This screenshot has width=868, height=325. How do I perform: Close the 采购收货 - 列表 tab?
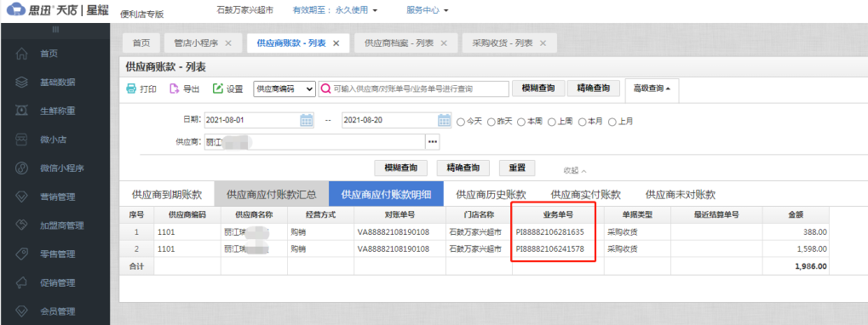pyautogui.click(x=543, y=43)
